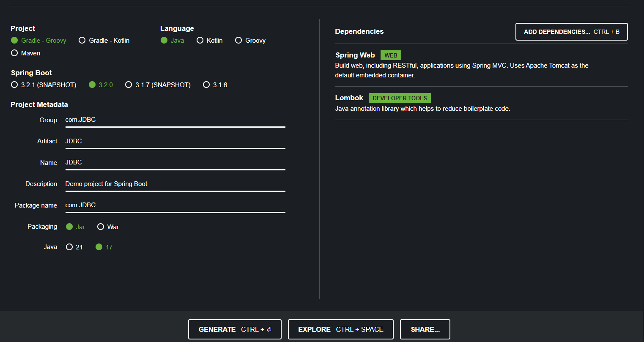
Task: Click the Spring Boot section heading
Action: click(x=31, y=73)
